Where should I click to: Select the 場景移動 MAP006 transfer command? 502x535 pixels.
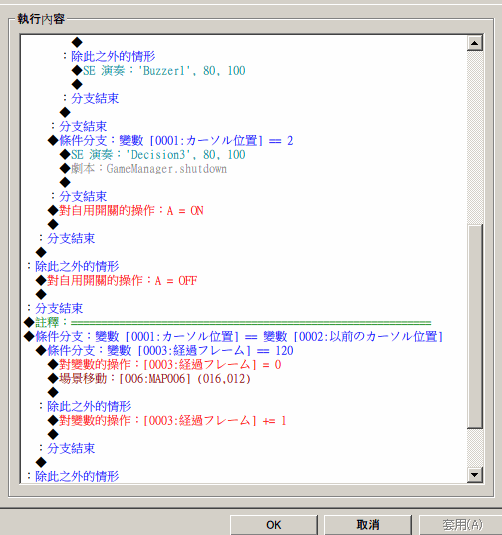(149, 378)
